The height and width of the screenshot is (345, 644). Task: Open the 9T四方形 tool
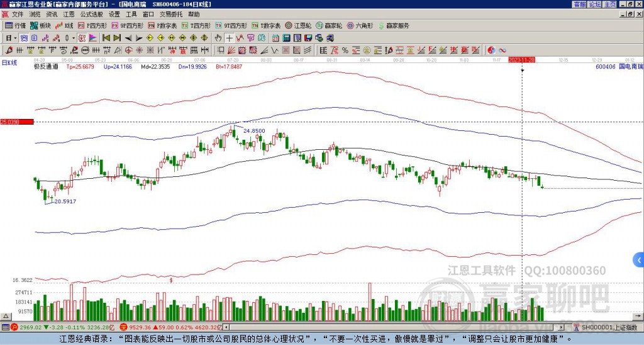(231, 25)
